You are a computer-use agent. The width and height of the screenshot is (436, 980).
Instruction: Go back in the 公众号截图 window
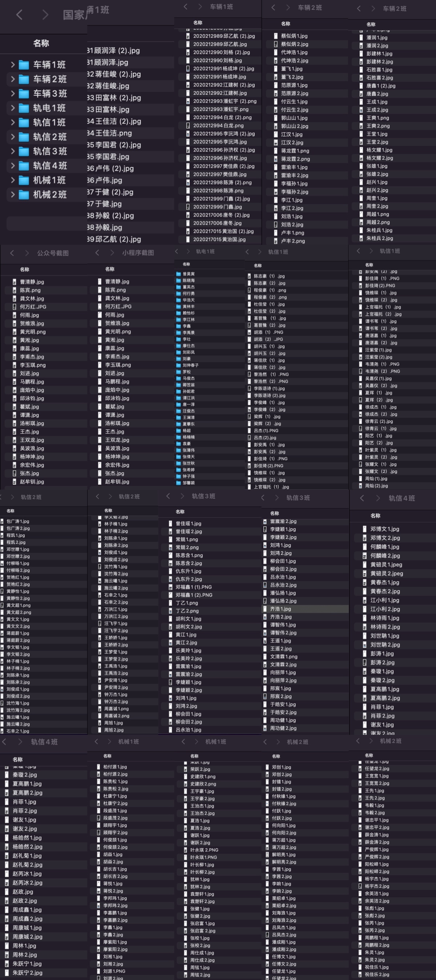coord(12,253)
